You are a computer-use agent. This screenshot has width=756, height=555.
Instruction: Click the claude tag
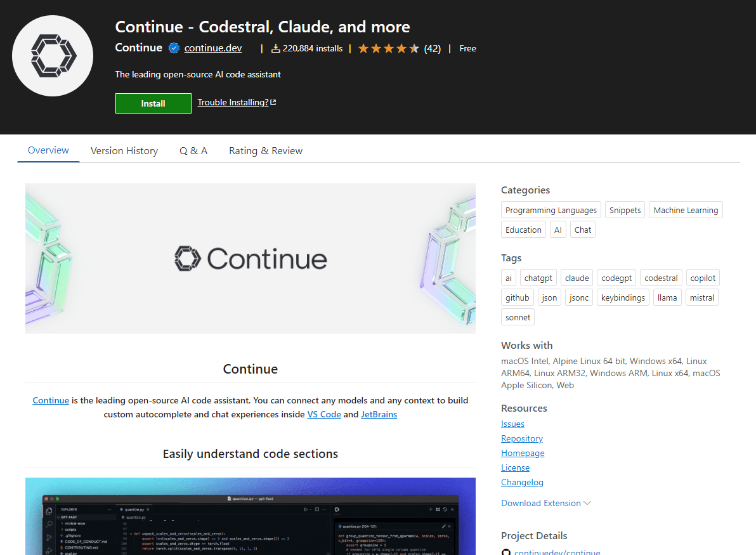[x=577, y=278]
